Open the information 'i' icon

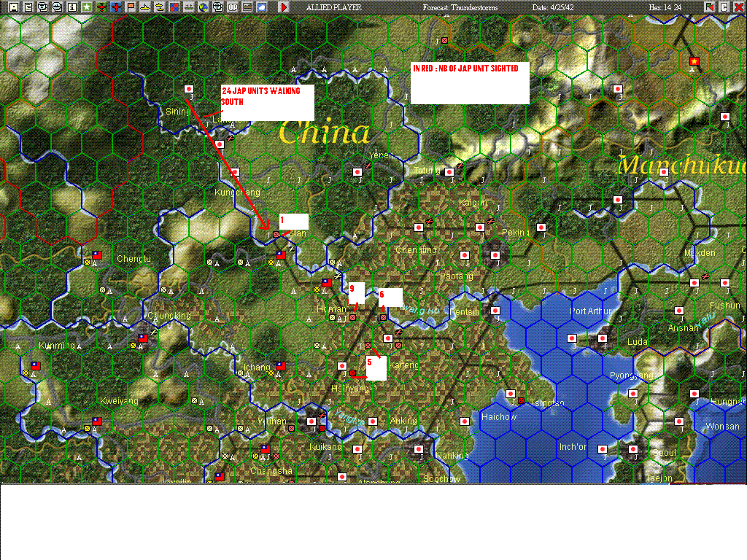[72, 7]
